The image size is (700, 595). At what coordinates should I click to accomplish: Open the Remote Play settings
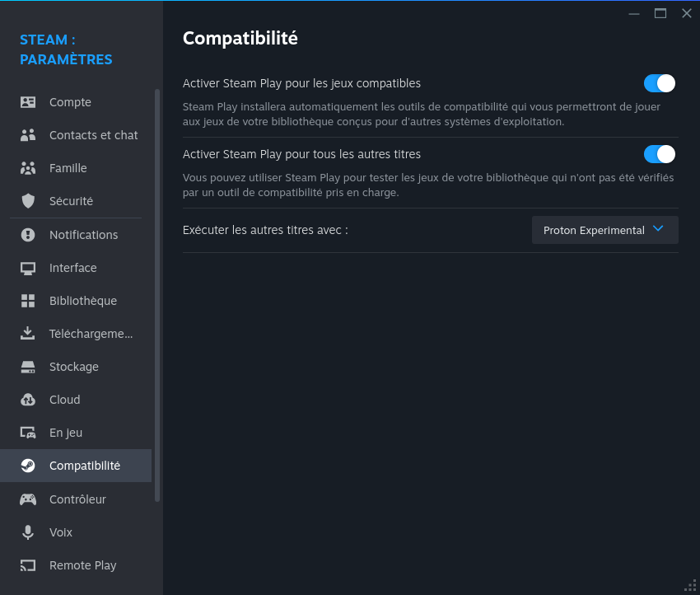pyautogui.click(x=76, y=565)
